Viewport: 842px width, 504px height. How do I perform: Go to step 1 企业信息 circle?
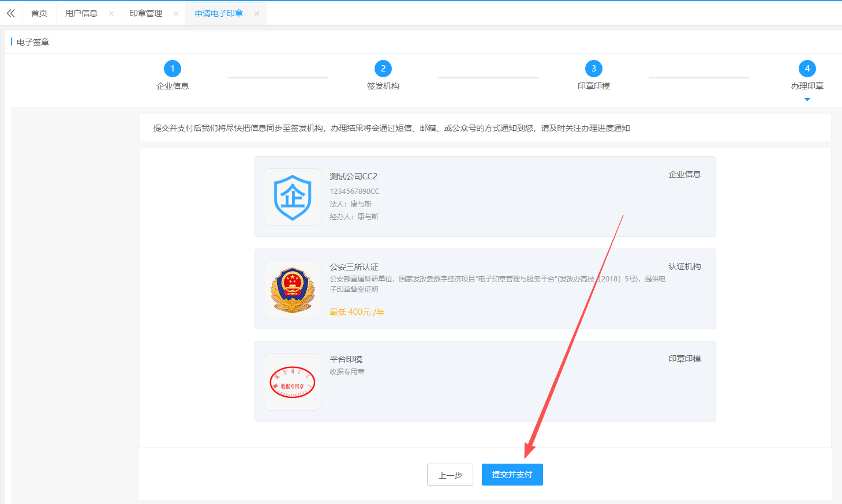[173, 69]
